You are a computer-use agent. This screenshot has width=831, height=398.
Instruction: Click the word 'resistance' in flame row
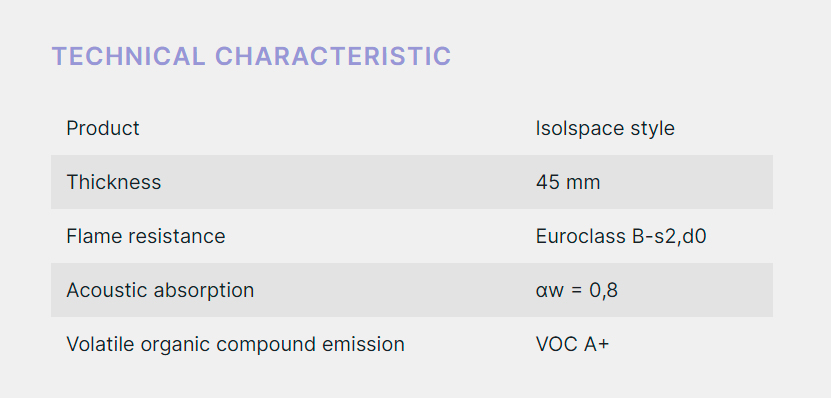point(177,236)
